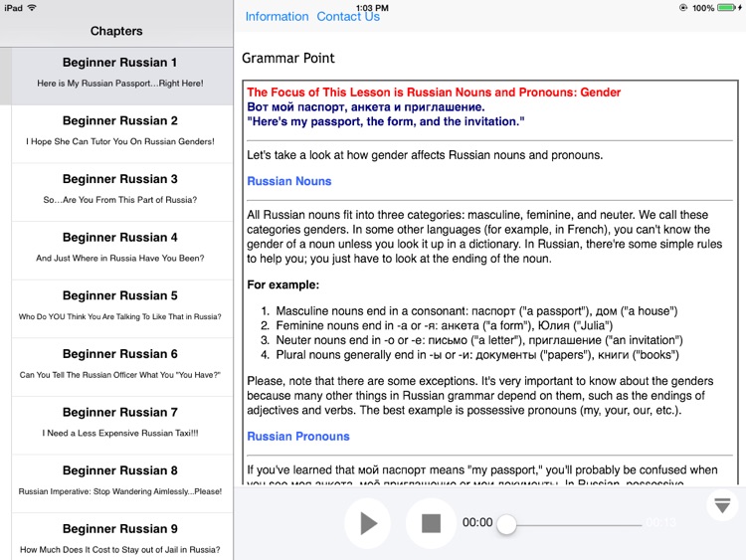Image resolution: width=746 pixels, height=560 pixels.
Task: Click the Grammar Point heading
Action: coord(288,58)
